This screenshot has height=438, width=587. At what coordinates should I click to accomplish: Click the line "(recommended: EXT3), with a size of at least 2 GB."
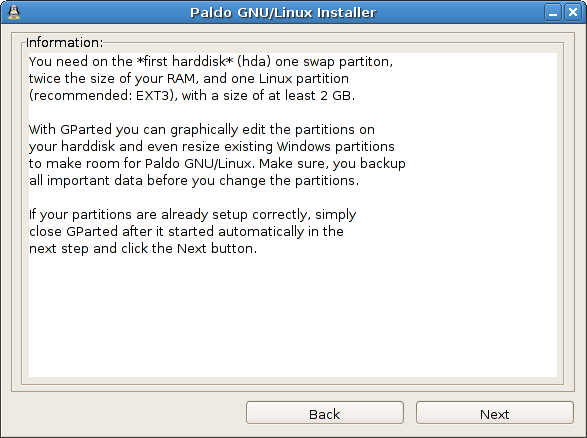[192, 95]
